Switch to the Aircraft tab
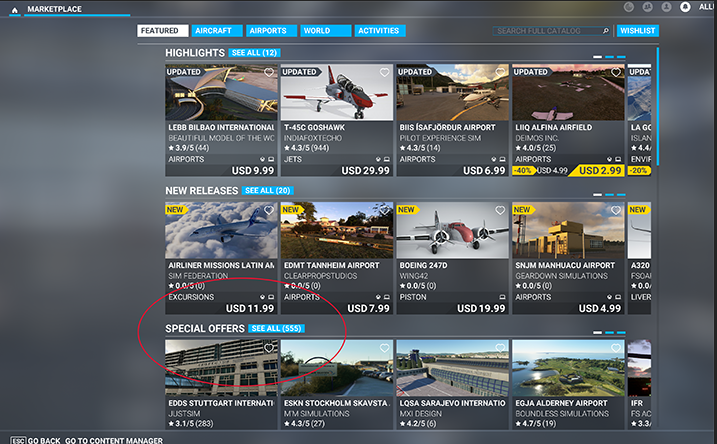 pos(217,31)
